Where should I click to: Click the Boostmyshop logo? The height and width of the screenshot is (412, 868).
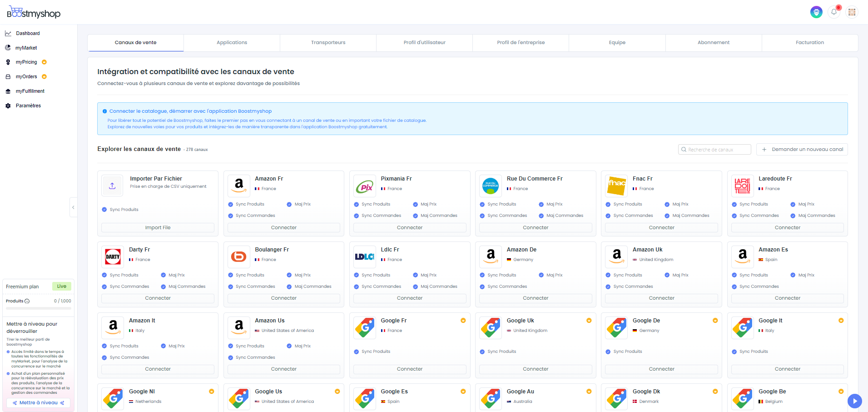pos(34,12)
